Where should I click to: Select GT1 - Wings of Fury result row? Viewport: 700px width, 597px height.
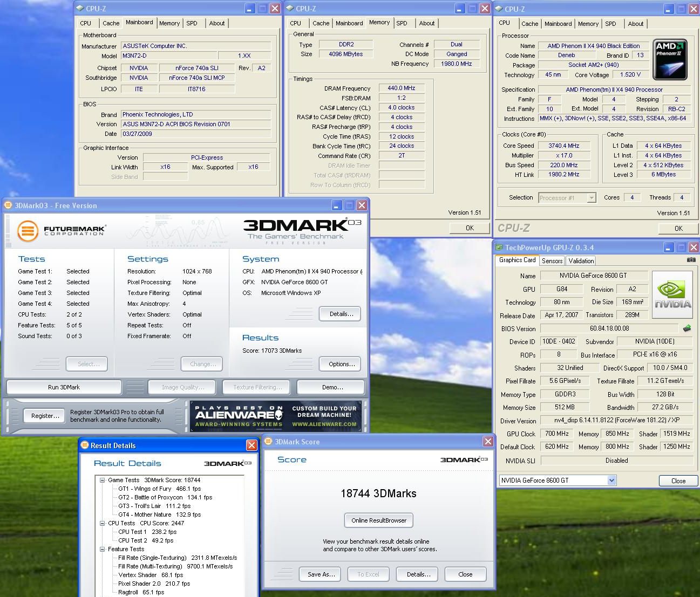coord(160,489)
